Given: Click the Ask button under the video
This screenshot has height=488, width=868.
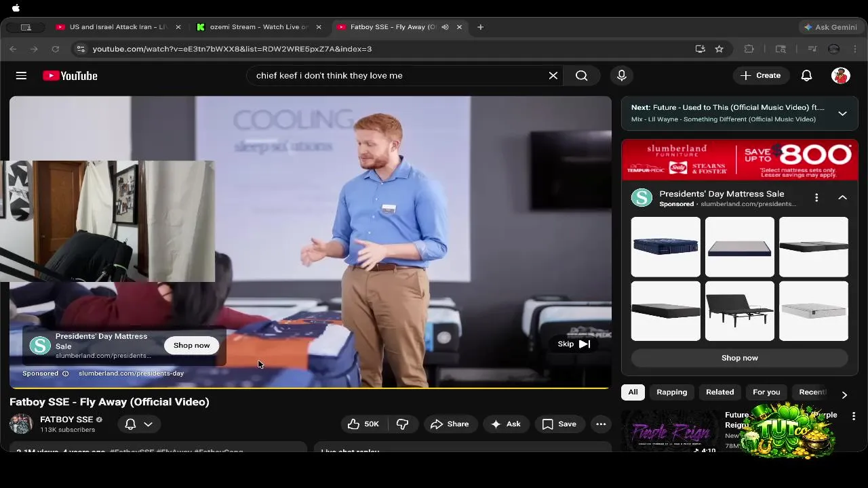Looking at the screenshot, I should 506,424.
